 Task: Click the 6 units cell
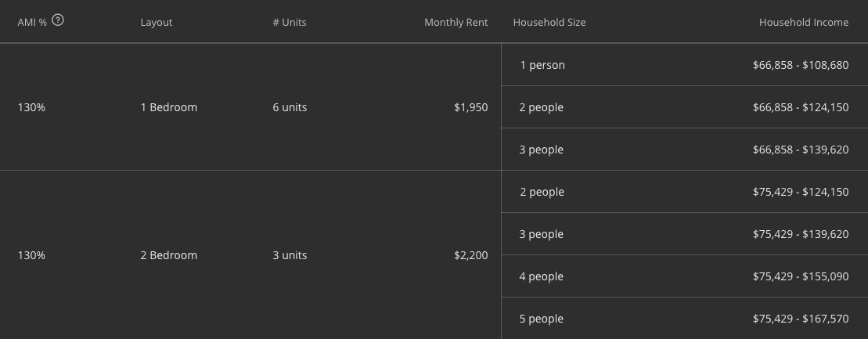click(x=290, y=107)
